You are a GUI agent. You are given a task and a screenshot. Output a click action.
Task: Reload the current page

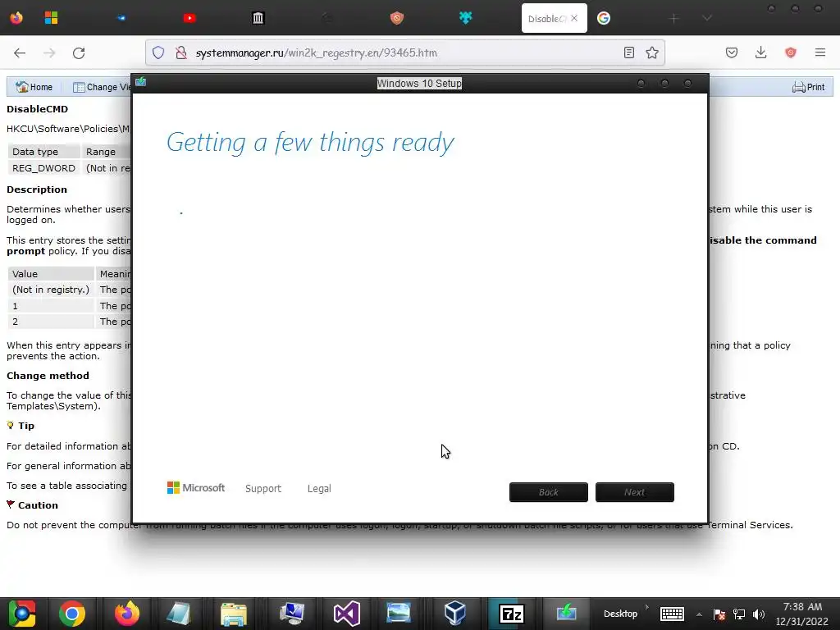79,52
